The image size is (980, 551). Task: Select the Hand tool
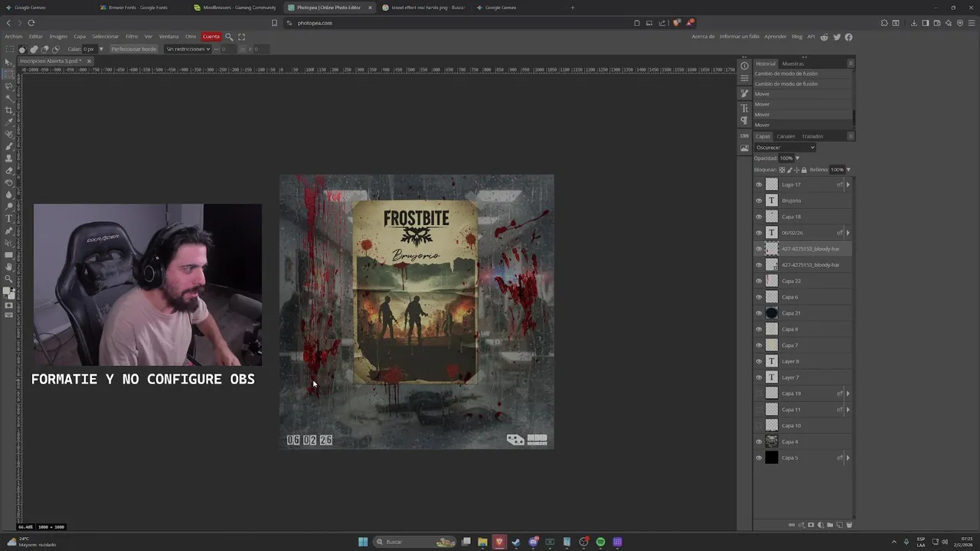[x=9, y=266]
